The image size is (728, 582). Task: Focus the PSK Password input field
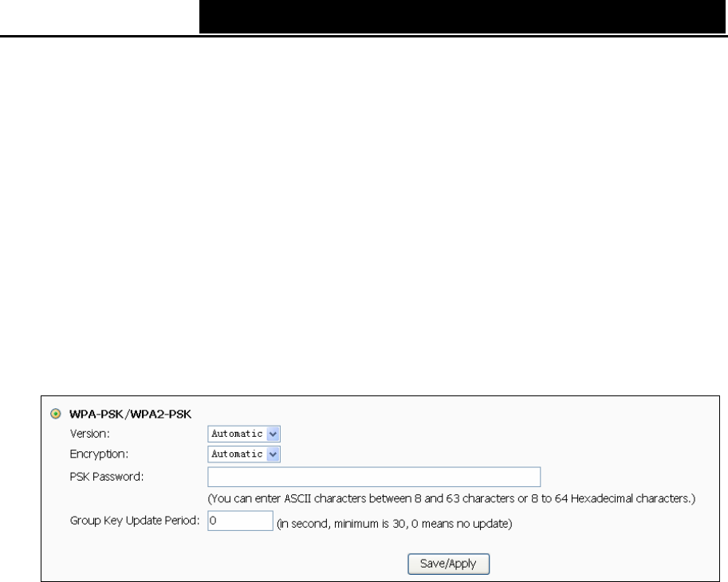[x=374, y=477]
